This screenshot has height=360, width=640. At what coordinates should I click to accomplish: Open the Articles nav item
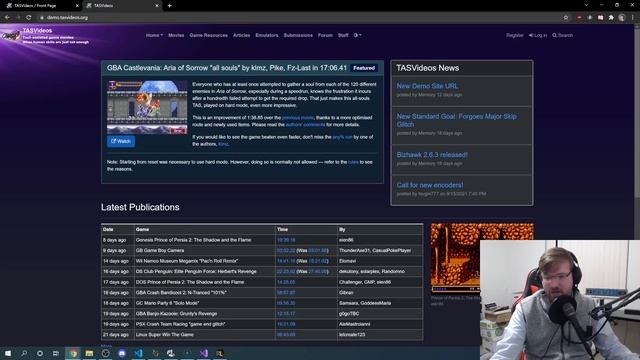click(242, 36)
